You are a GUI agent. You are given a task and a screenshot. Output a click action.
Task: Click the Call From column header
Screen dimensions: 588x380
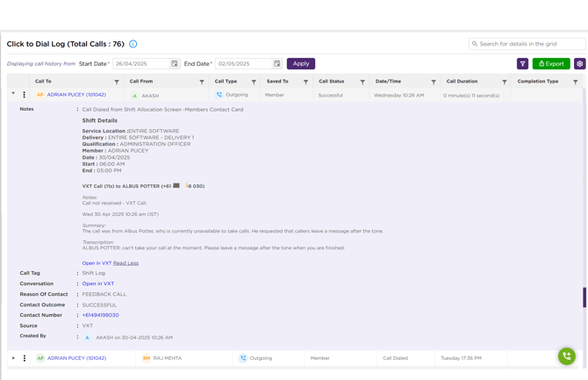coord(141,82)
